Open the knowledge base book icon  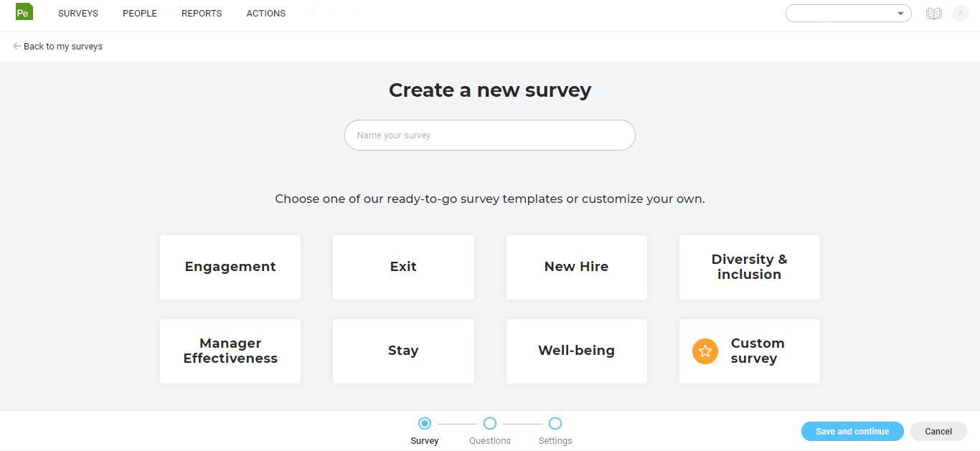[x=933, y=13]
